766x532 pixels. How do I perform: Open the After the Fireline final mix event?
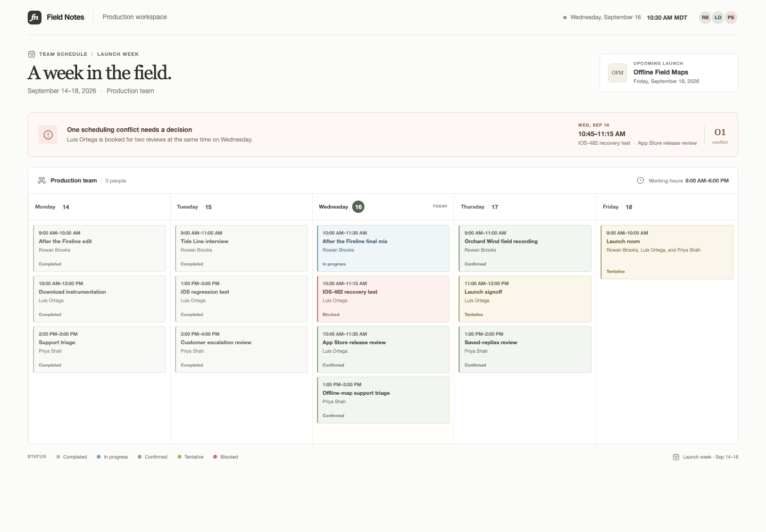(x=383, y=248)
